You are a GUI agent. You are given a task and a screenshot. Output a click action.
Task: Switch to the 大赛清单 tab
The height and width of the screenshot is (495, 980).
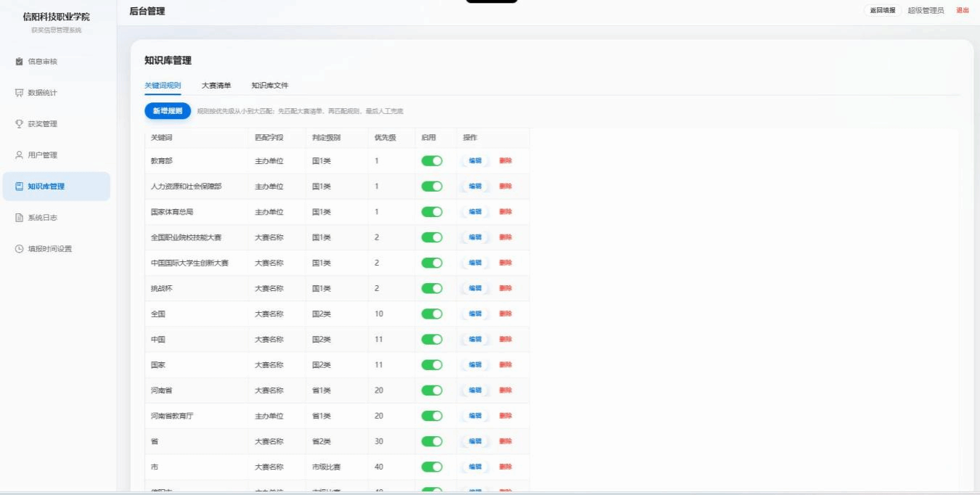coord(216,86)
